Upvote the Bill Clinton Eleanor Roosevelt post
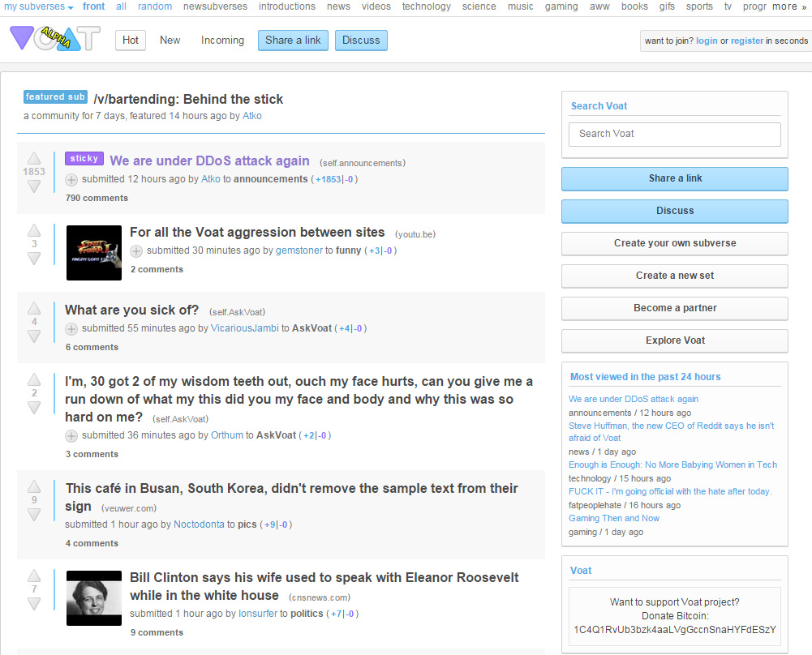Image resolution: width=812 pixels, height=655 pixels. 34,576
